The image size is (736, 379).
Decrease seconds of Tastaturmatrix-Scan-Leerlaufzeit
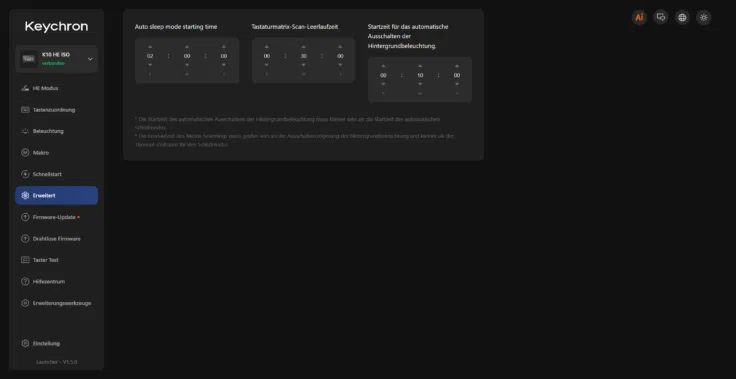click(340, 65)
